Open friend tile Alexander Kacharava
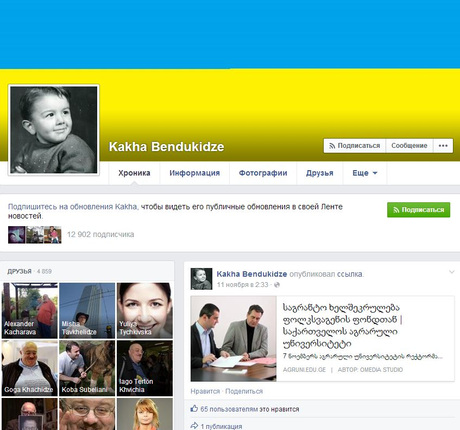The width and height of the screenshot is (460, 430). (x=30, y=311)
